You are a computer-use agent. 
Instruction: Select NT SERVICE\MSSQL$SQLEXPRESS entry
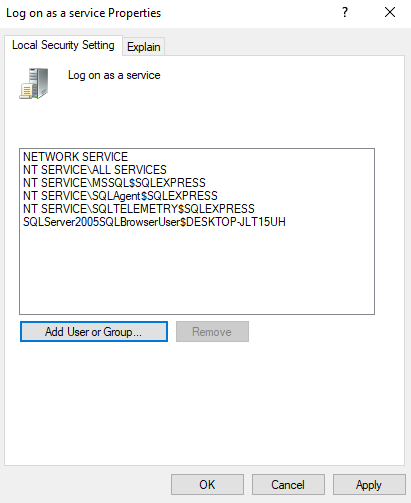click(114, 183)
